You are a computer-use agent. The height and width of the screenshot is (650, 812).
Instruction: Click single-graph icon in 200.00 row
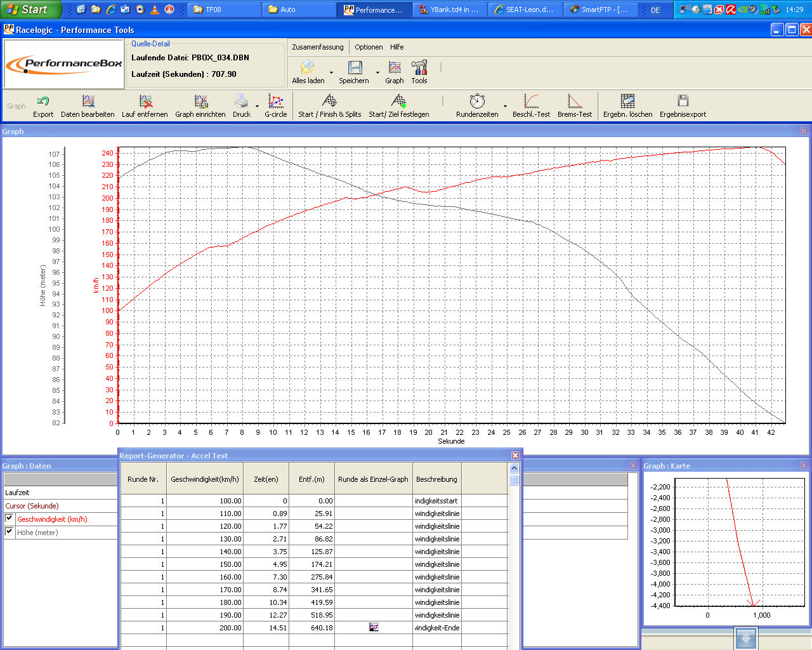coord(374,627)
